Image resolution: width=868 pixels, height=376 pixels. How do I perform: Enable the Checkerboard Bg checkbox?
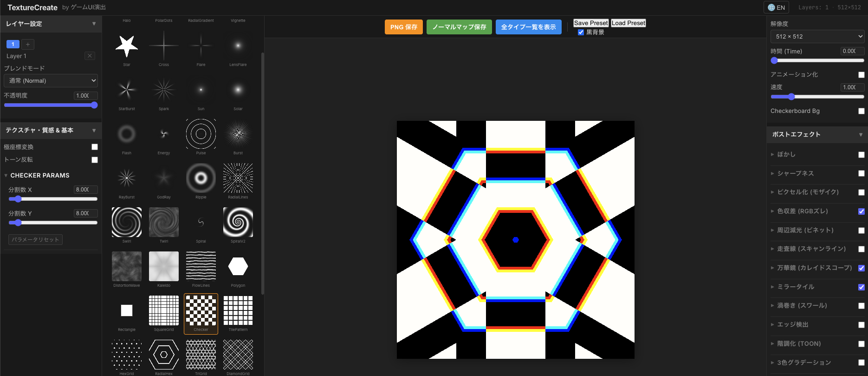pos(861,111)
